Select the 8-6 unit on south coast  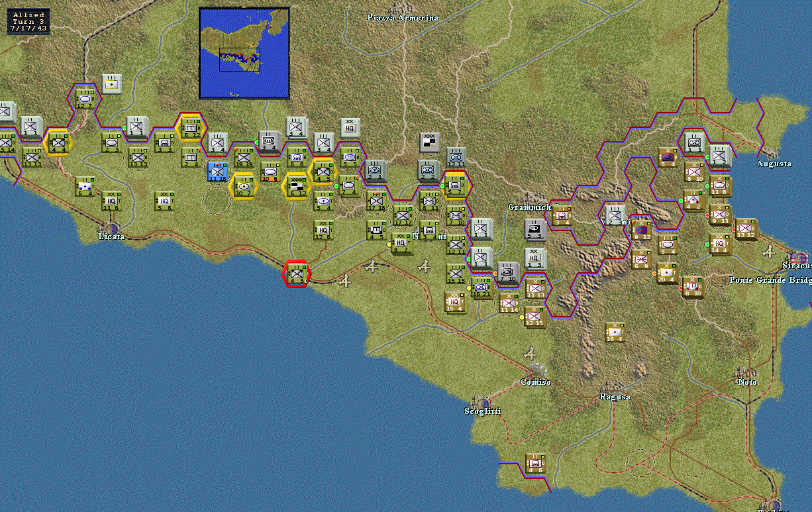pos(535,464)
